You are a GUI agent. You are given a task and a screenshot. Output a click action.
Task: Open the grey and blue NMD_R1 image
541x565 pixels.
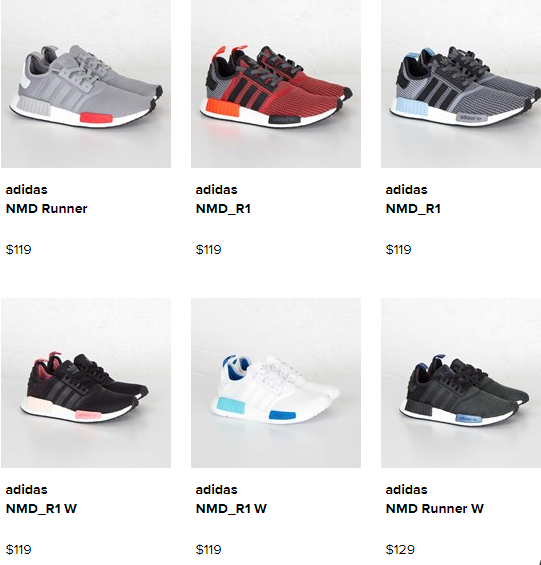[x=461, y=84]
